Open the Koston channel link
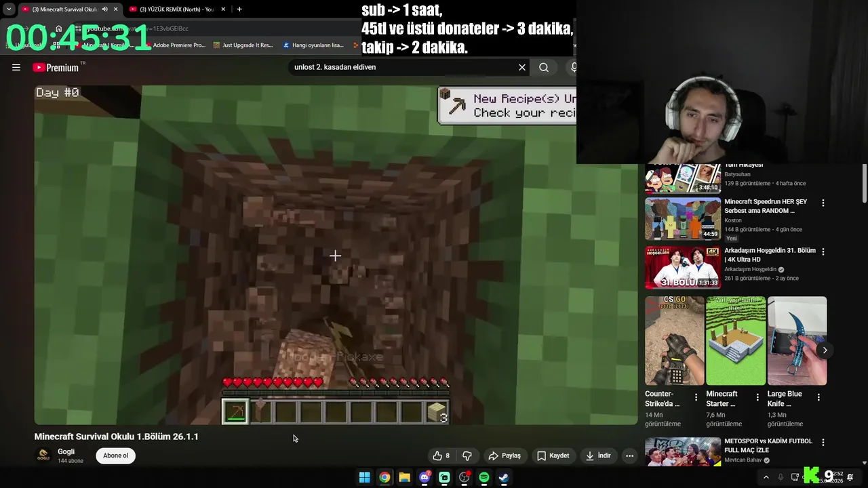The image size is (868, 488). (x=733, y=220)
